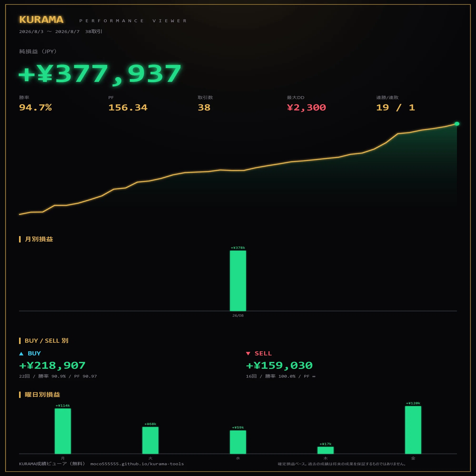The image size is (476, 476).
Task: Click the 最大DD stat label
Action: tap(295, 97)
